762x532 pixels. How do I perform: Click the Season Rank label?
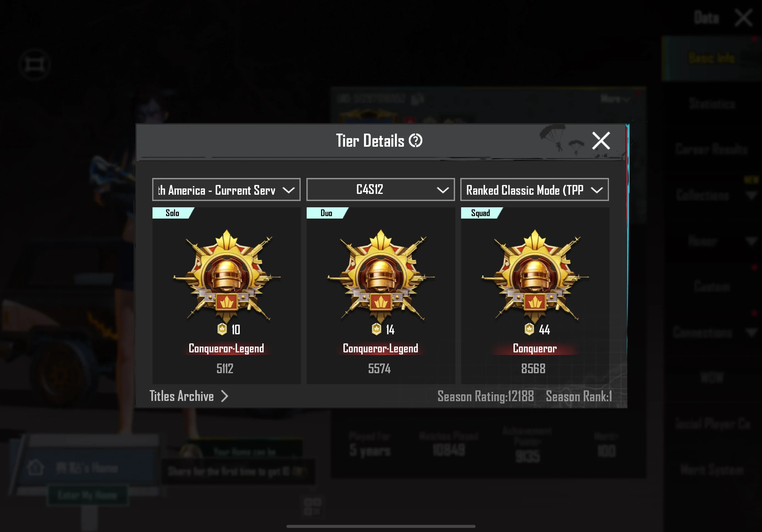pos(579,396)
